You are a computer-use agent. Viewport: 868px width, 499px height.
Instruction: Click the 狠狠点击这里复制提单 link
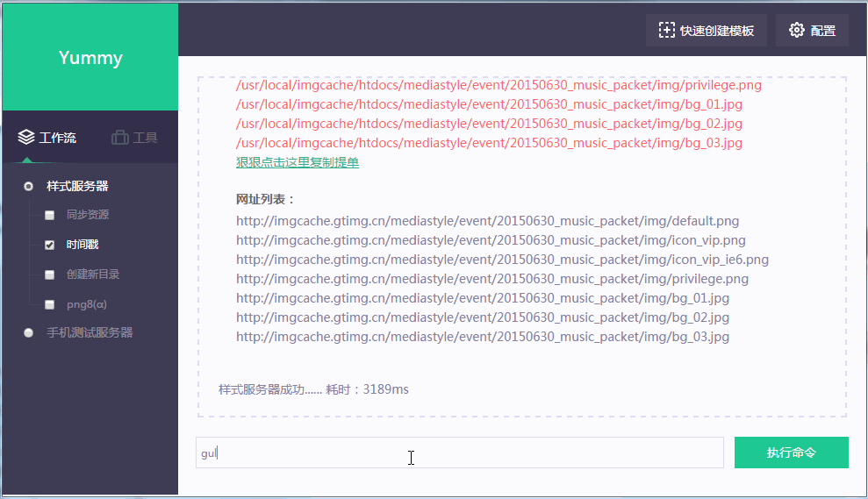click(x=298, y=162)
